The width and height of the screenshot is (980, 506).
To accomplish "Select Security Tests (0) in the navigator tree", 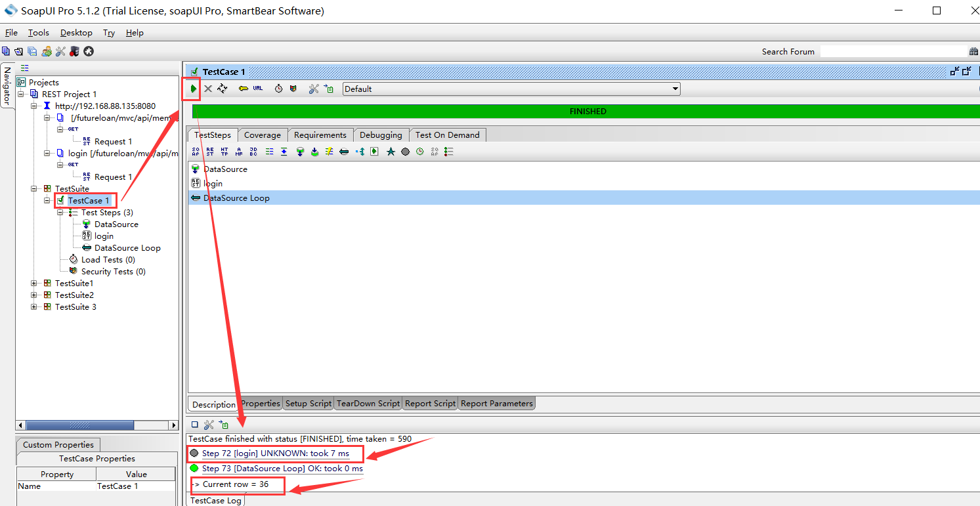I will (113, 272).
